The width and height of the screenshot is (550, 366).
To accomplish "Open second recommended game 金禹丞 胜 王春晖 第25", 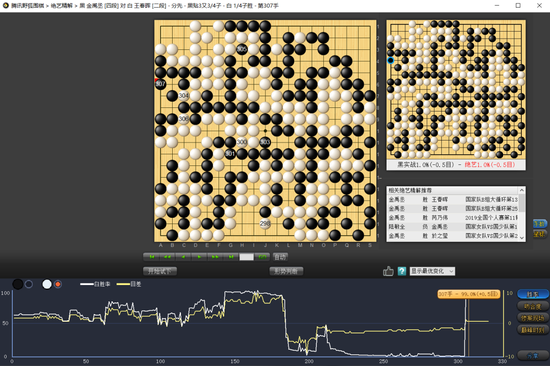I will coord(453,208).
